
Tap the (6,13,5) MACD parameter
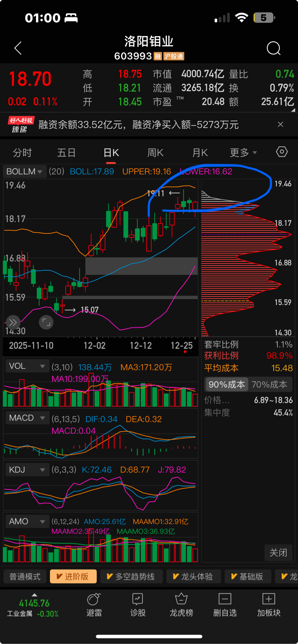pyautogui.click(x=66, y=419)
